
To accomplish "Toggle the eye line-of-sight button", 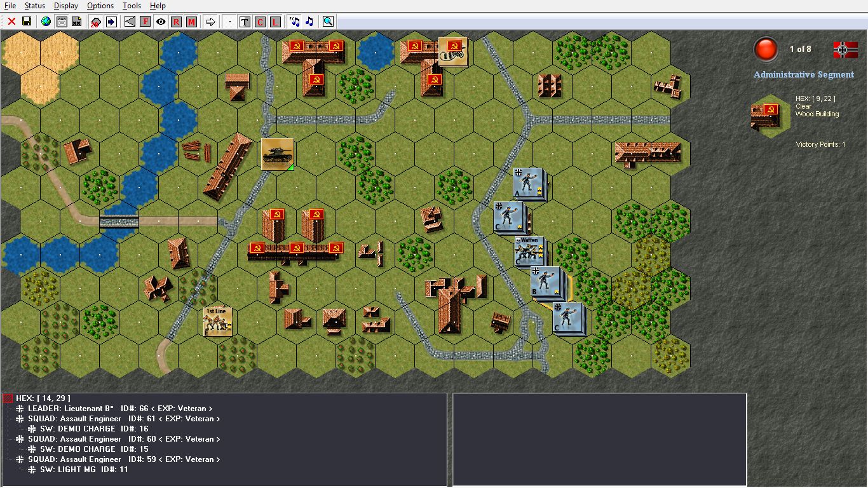I will point(161,22).
